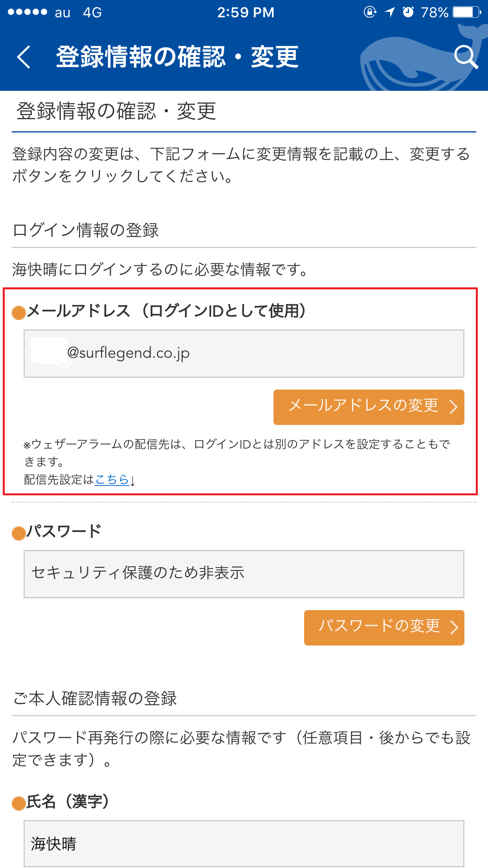The height and width of the screenshot is (868, 488).
Task: Tap the location arrow status icon
Action: [390, 12]
